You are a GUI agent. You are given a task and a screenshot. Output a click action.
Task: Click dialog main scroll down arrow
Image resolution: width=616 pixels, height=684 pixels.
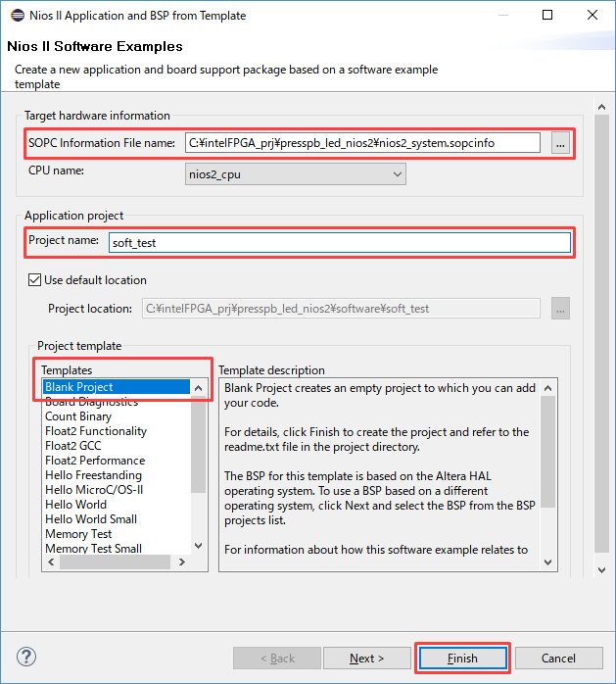tap(601, 570)
